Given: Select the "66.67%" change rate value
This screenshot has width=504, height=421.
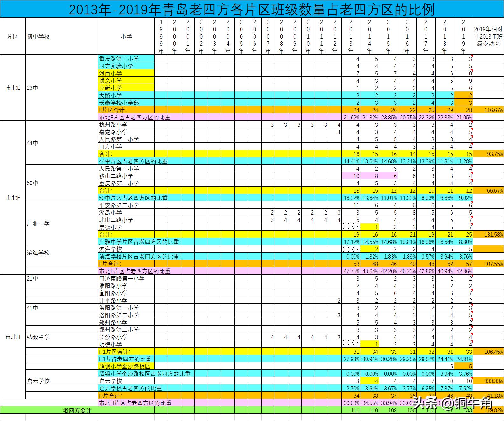Looking at the screenshot, I should coord(488,190).
